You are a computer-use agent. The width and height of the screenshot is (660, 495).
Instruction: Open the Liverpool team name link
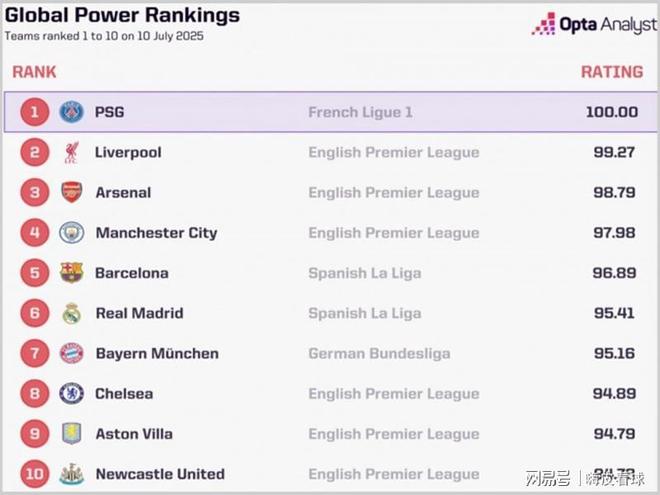click(x=128, y=152)
